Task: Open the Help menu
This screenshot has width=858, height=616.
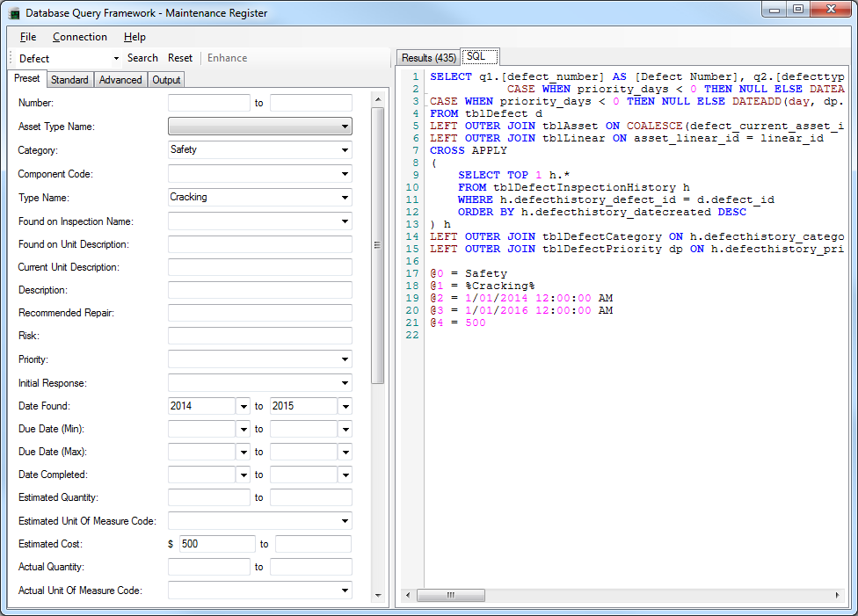Action: coord(135,37)
